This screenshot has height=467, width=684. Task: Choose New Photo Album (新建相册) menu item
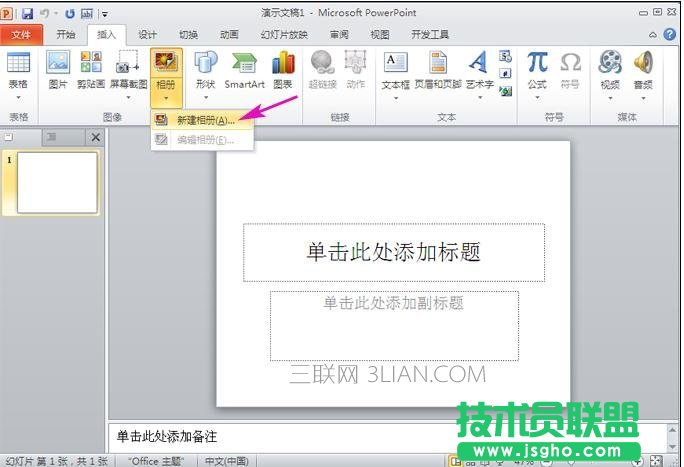(202, 120)
